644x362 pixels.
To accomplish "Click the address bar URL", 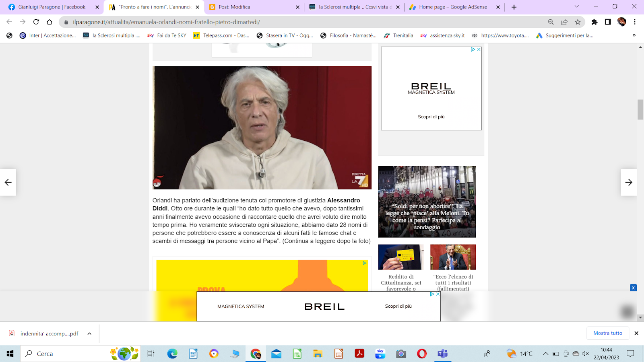I will click(x=166, y=22).
